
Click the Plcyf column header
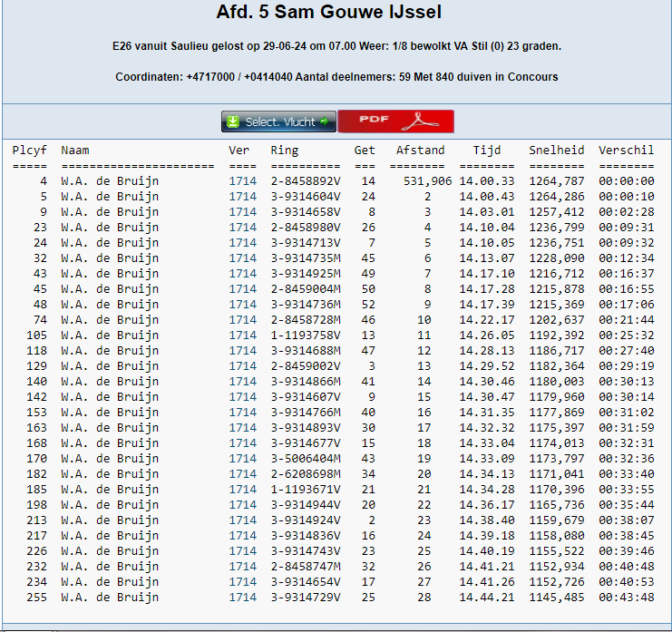click(29, 151)
